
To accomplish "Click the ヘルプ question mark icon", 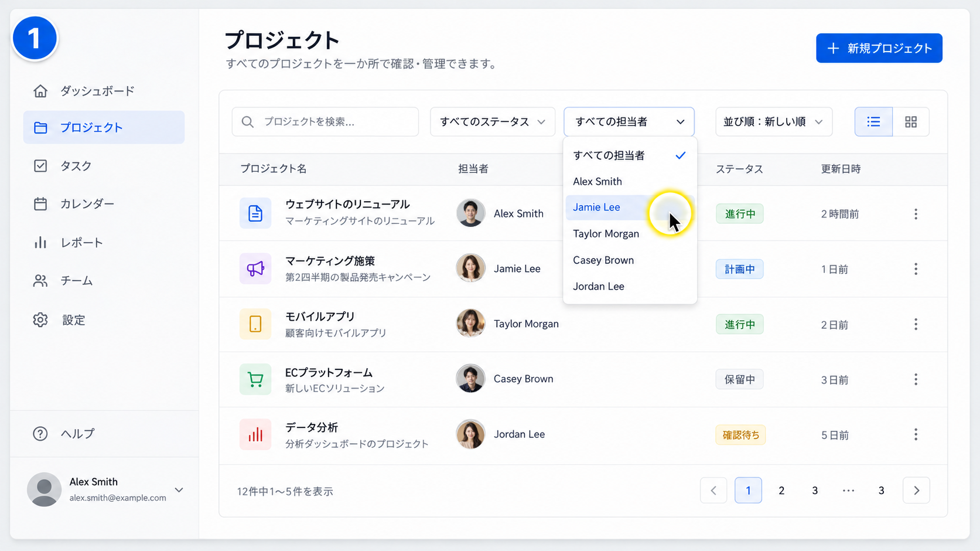I will 40,434.
